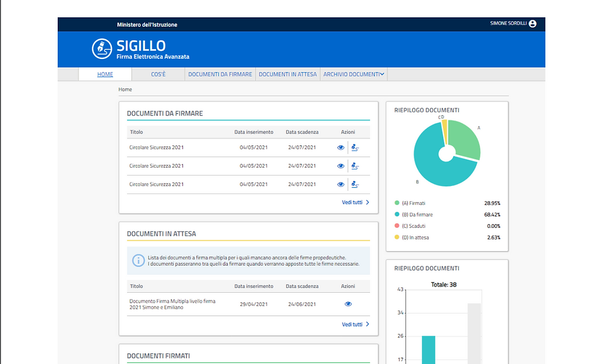Collapse the ARCHIVIO DOCUMENTI menu chevron
The image size is (602, 364).
pyautogui.click(x=381, y=74)
